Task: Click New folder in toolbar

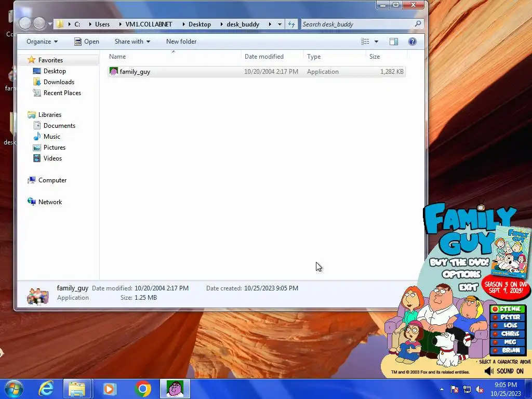Action: 181,42
